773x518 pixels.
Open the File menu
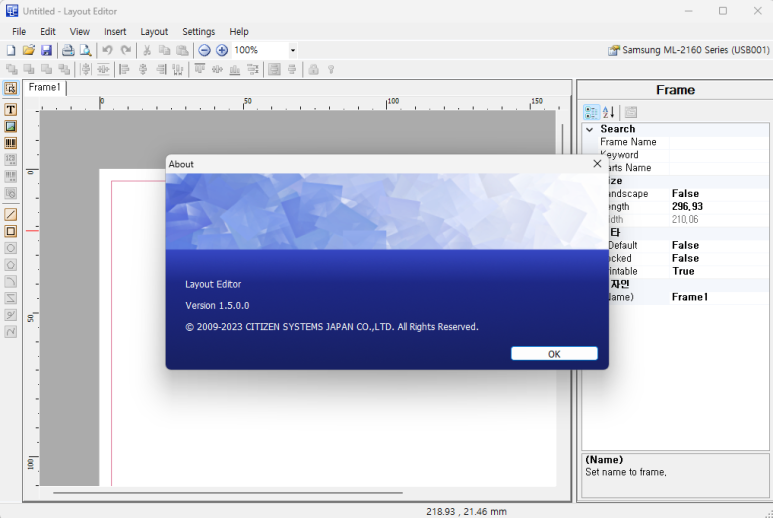(x=19, y=32)
